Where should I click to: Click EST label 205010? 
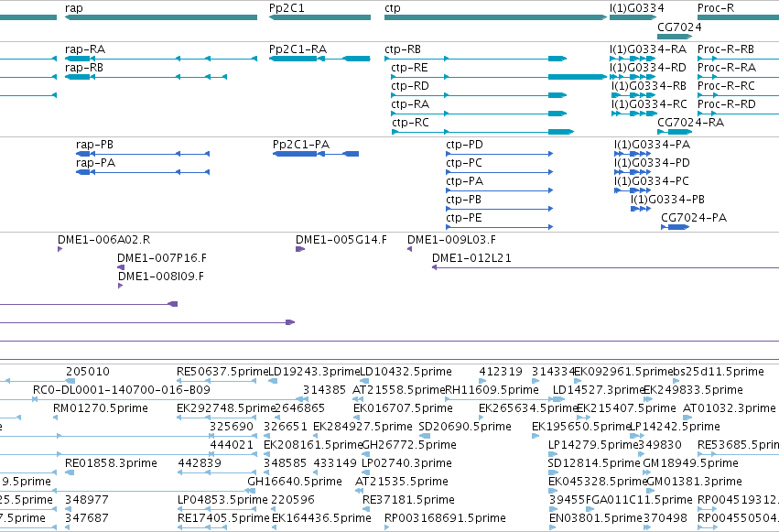pos(88,372)
